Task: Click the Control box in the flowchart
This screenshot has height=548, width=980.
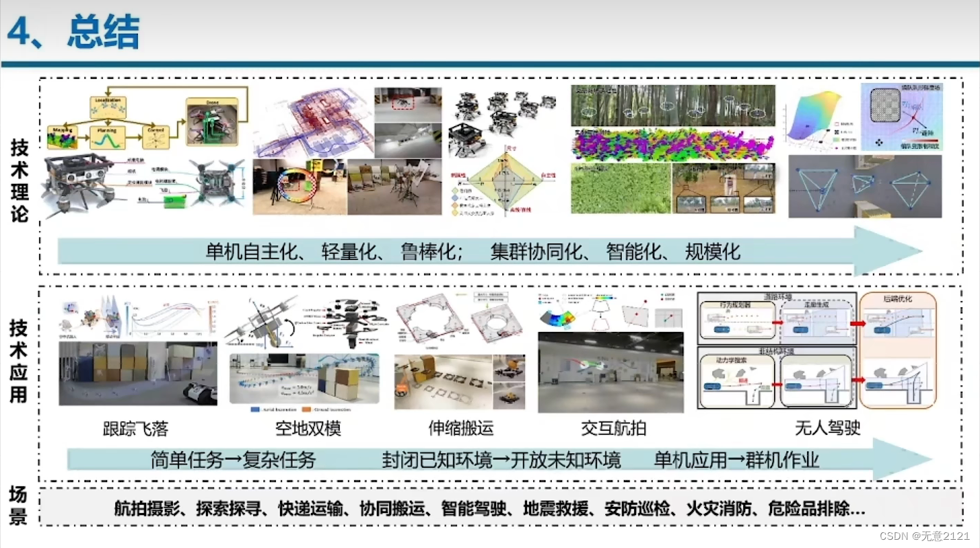Action: 155,137
